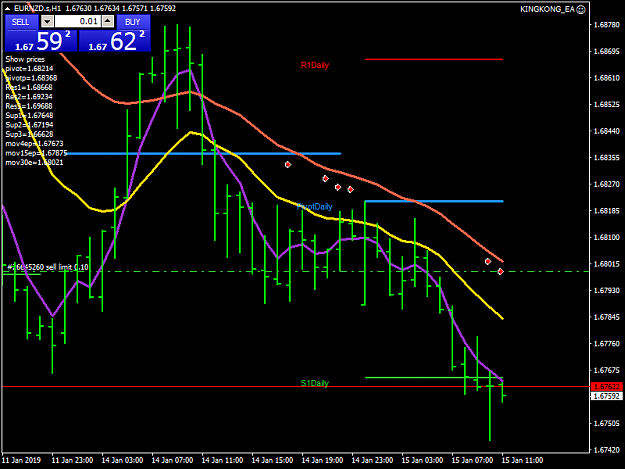Click the 'mov30e=1.68021' line
Screen dimensions: 625x469
34,162
